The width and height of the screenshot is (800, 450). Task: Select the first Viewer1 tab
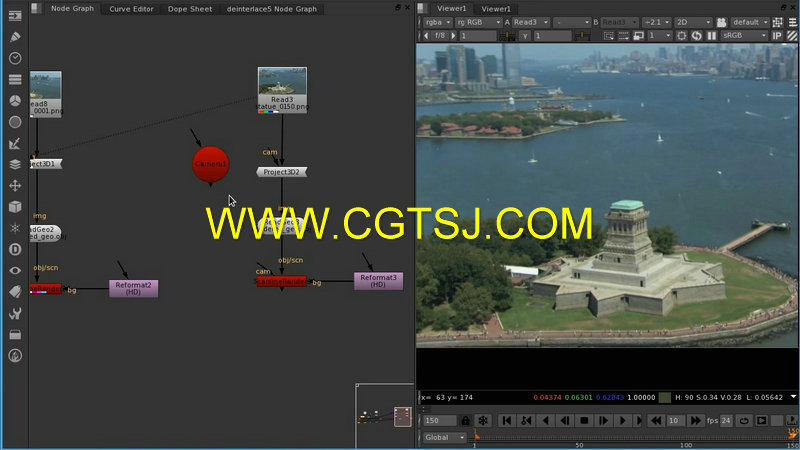(451, 9)
